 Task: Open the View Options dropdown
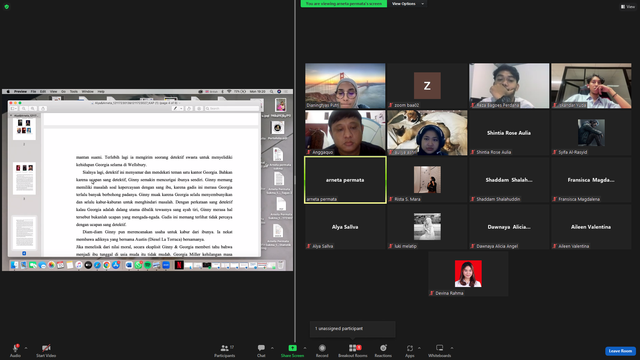point(407,4)
